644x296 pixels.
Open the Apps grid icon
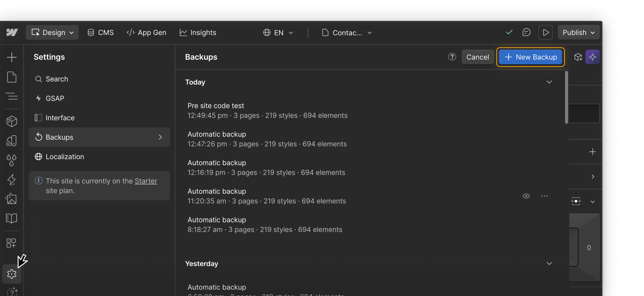click(x=11, y=243)
